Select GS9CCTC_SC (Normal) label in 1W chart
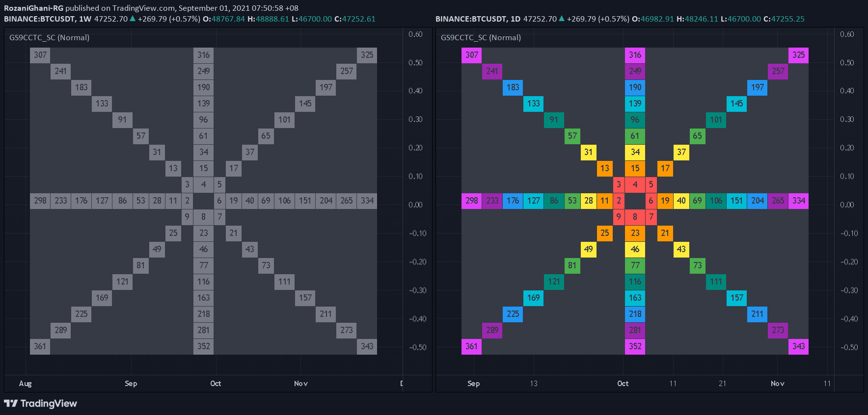Image resolution: width=868 pixels, height=415 pixels. 49,37
